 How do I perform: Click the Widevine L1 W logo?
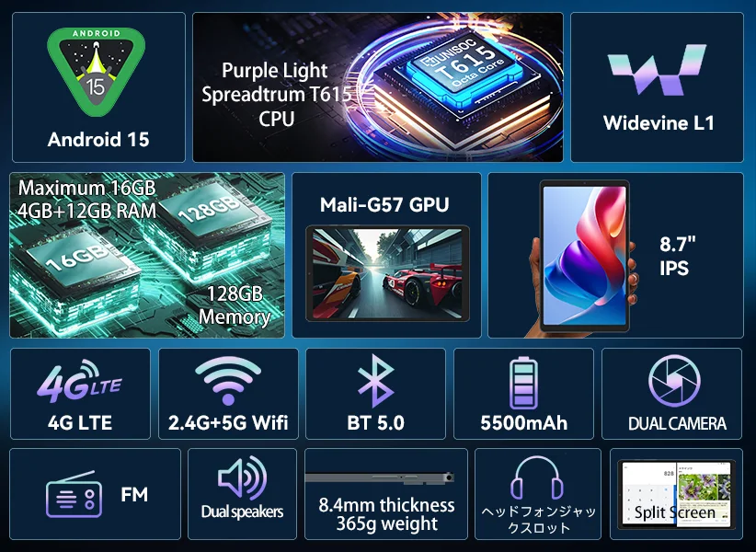coord(657,71)
